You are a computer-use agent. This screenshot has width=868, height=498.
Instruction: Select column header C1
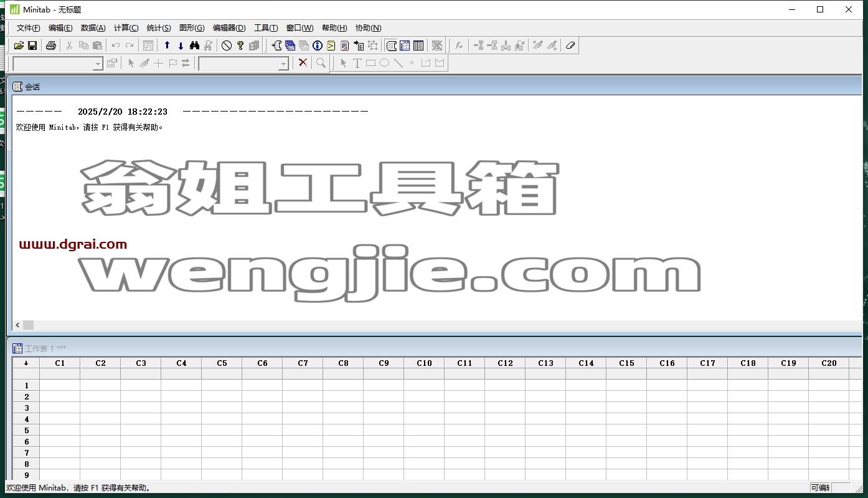pyautogui.click(x=60, y=363)
